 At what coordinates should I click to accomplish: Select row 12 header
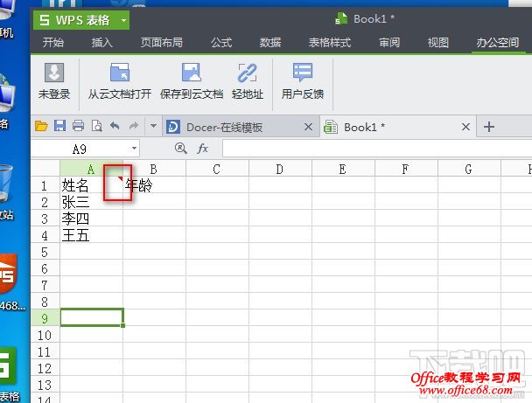pyautogui.click(x=45, y=368)
